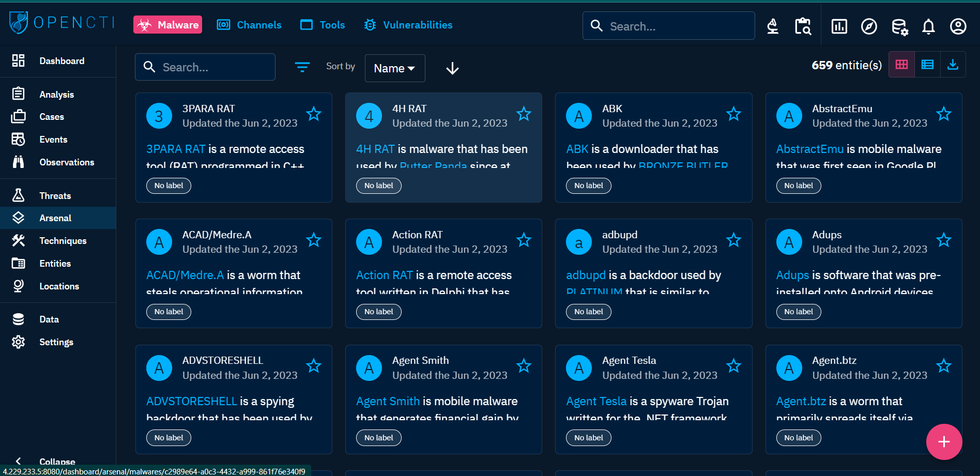Screen dimensions: 980x476
Task: Open the compass investigations icon
Action: [x=869, y=26]
